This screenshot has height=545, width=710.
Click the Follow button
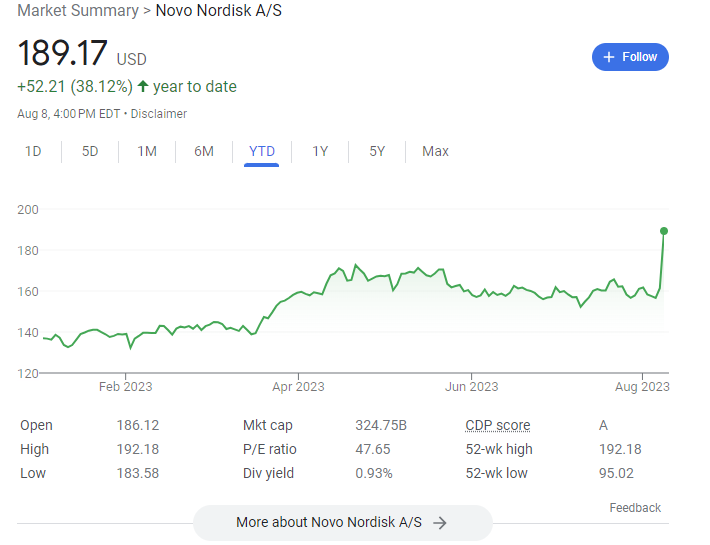630,57
